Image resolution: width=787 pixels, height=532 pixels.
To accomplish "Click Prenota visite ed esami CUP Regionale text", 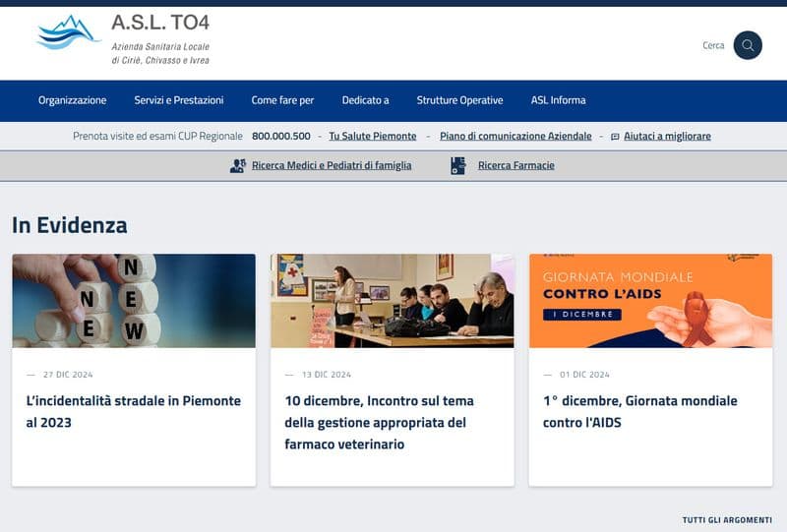I will pyautogui.click(x=157, y=136).
